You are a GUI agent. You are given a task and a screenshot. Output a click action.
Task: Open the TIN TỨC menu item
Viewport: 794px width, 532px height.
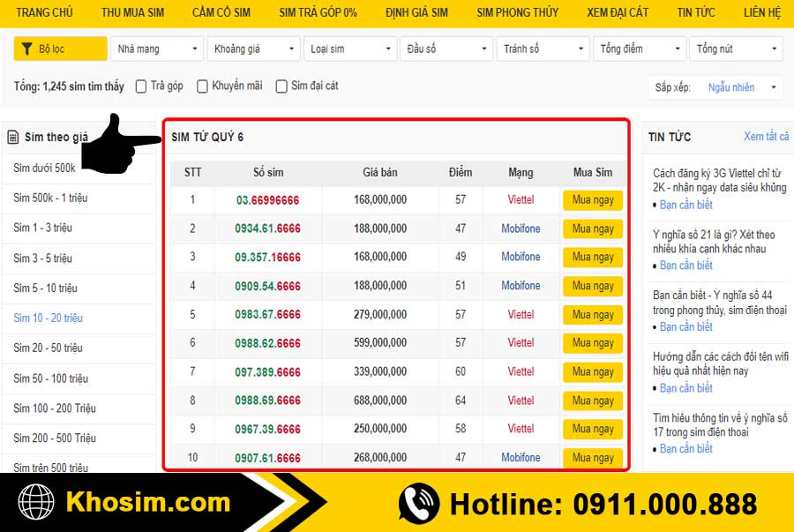tap(696, 12)
